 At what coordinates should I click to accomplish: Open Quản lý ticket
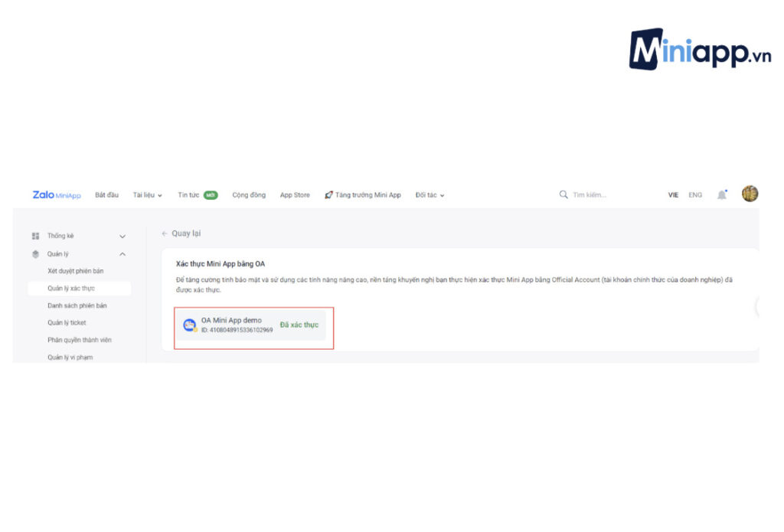67,322
